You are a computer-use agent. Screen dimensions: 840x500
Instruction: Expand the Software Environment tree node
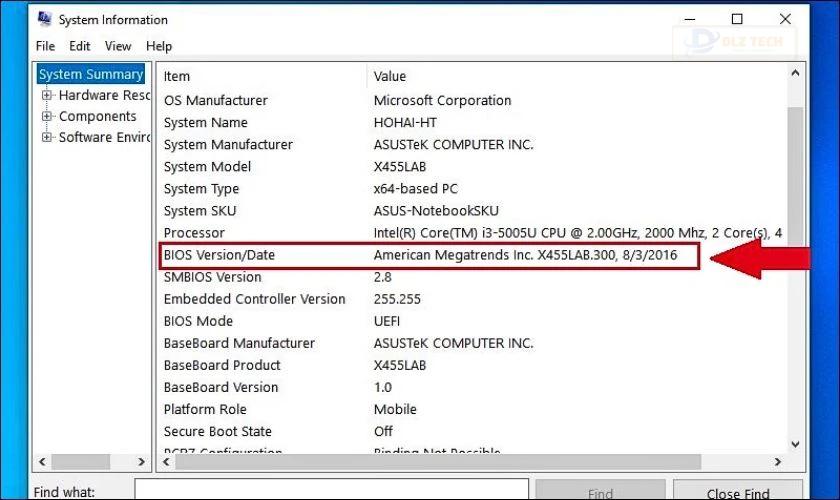(47, 137)
